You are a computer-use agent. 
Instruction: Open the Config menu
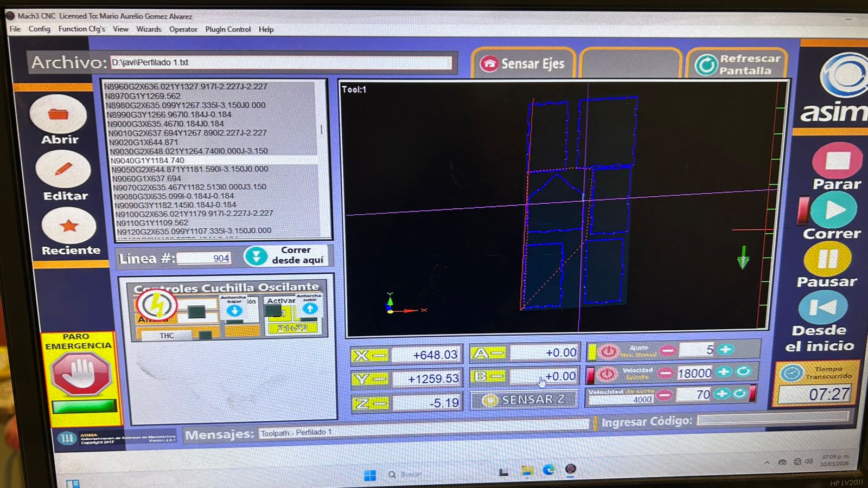tap(39, 29)
